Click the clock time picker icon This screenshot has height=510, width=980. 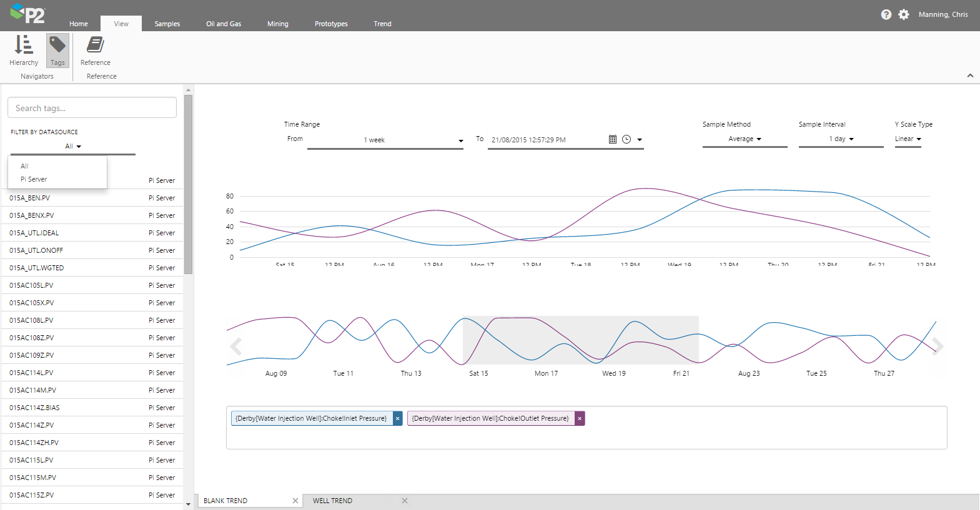(x=626, y=140)
